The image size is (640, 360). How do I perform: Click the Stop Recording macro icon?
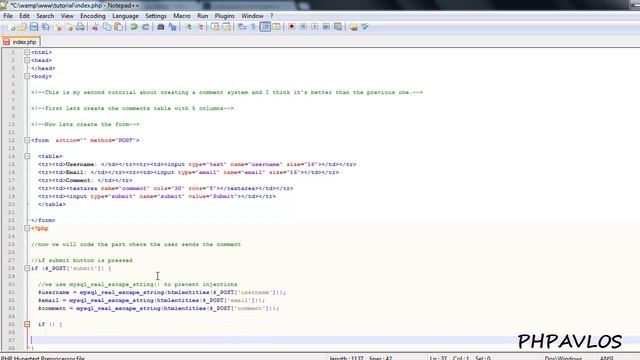click(303, 27)
